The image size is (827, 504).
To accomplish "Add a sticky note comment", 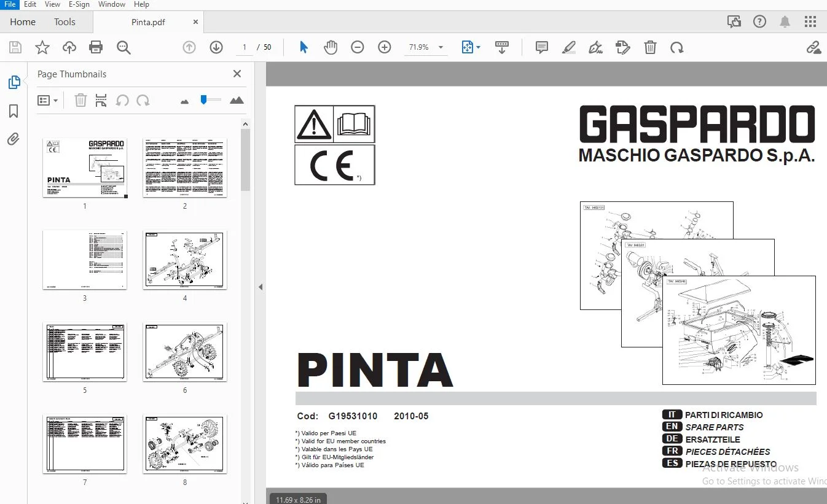I will click(x=541, y=47).
